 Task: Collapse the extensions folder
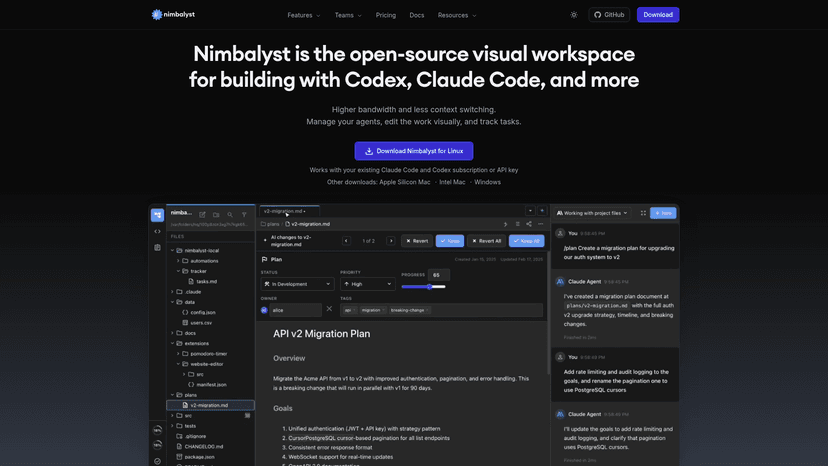(x=173, y=343)
